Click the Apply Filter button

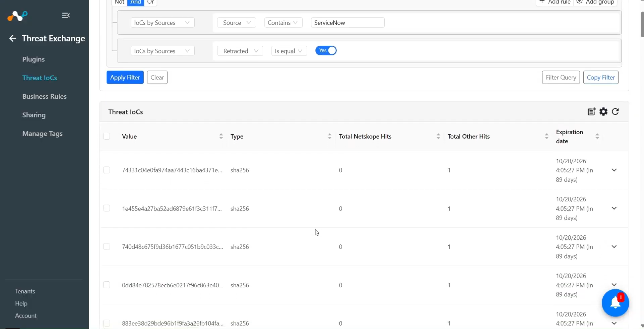pyautogui.click(x=125, y=77)
